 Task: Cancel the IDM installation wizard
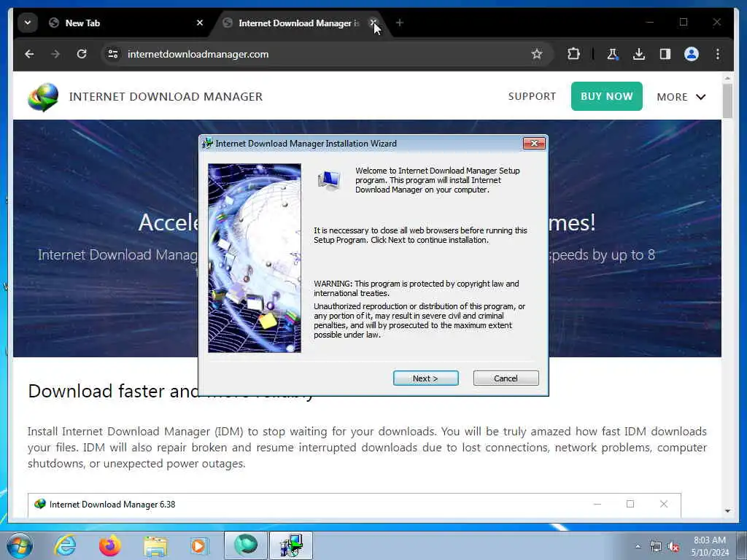coord(506,378)
